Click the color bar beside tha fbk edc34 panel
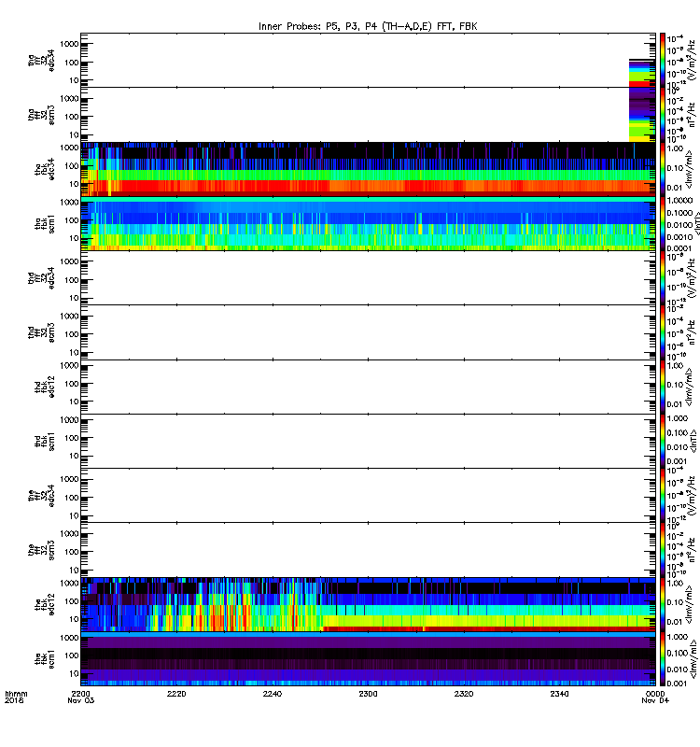The height and width of the screenshot is (747, 700). 662,169
